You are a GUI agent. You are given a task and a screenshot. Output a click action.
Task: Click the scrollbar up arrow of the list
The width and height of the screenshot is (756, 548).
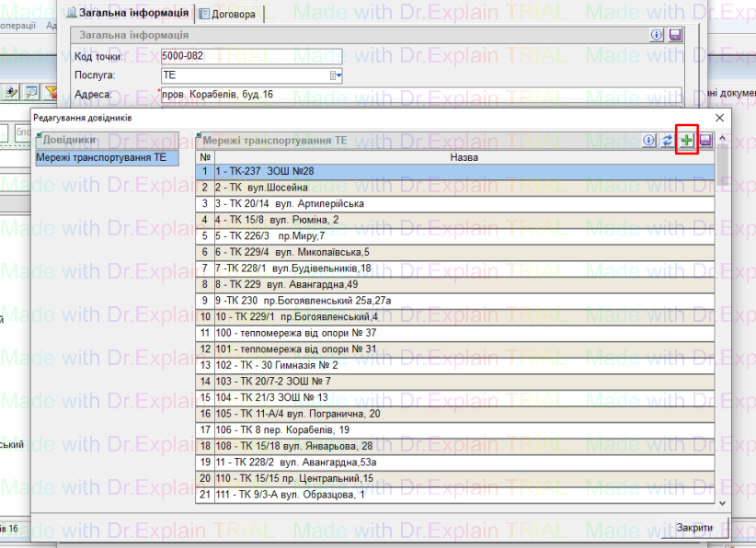pyautogui.click(x=722, y=140)
